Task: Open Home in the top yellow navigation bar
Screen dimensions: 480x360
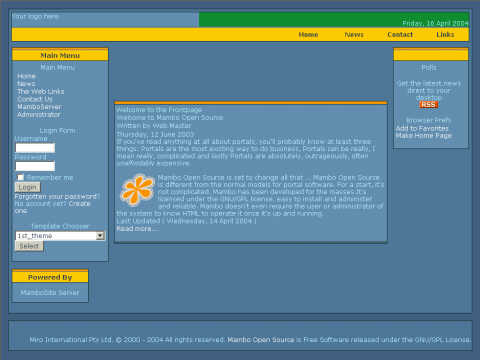Action: (308, 35)
